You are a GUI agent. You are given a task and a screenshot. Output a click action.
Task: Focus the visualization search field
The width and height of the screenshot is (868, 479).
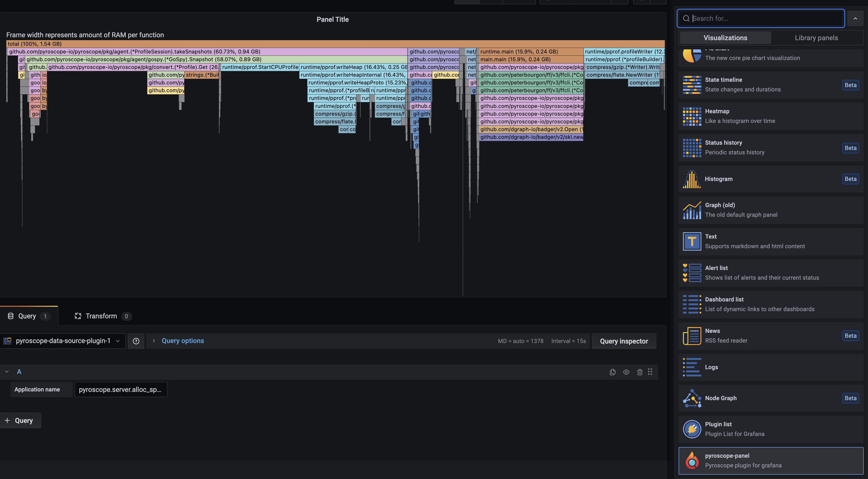click(765, 19)
